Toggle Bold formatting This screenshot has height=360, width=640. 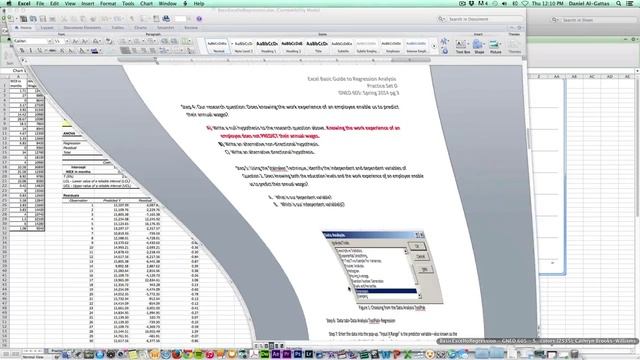(x=22, y=51)
